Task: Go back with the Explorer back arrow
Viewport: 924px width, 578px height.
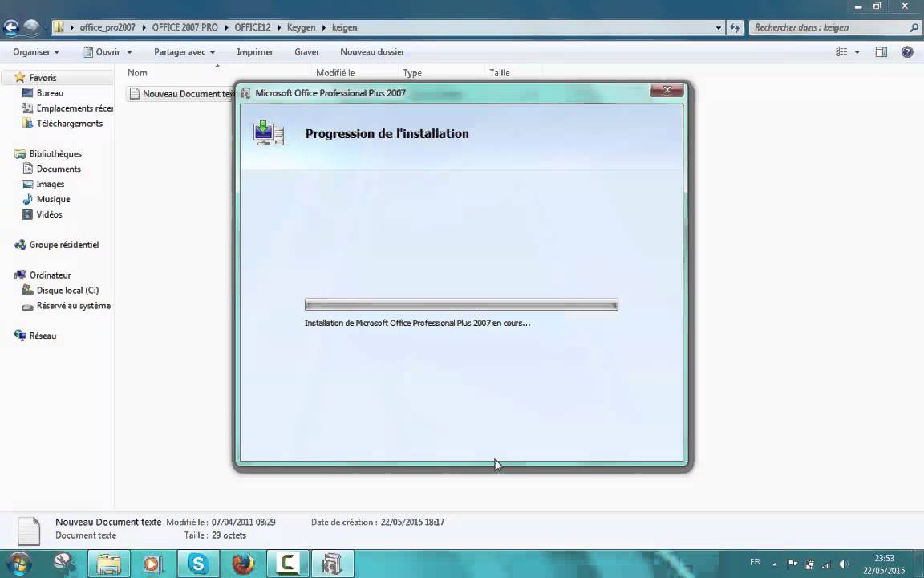Action: pos(11,28)
